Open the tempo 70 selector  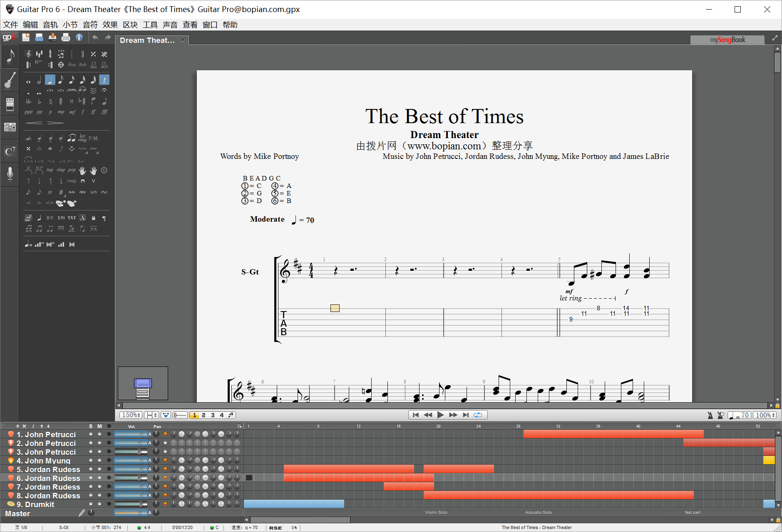point(739,415)
